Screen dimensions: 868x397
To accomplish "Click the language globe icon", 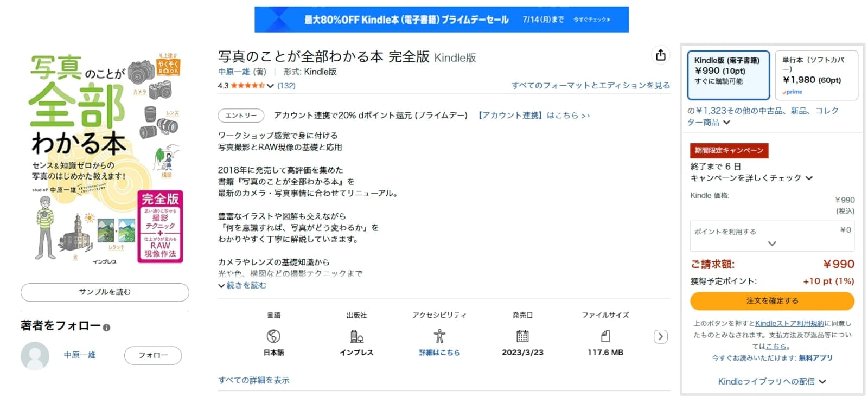I will [x=273, y=336].
